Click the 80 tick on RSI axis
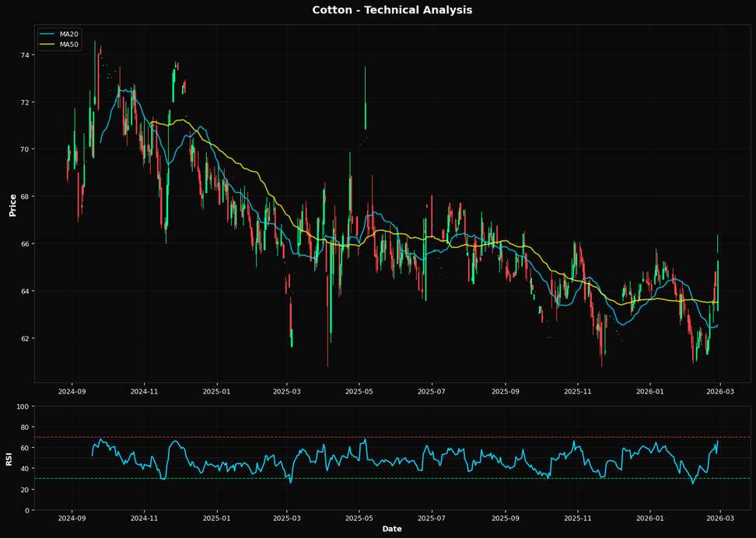The height and width of the screenshot is (538, 756). (26, 427)
